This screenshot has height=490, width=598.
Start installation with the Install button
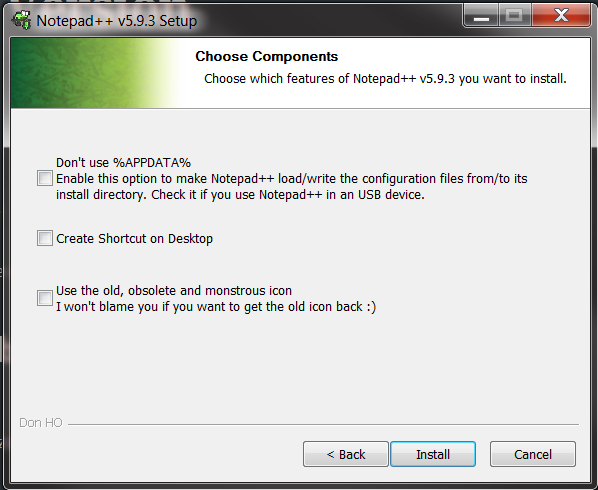click(433, 454)
